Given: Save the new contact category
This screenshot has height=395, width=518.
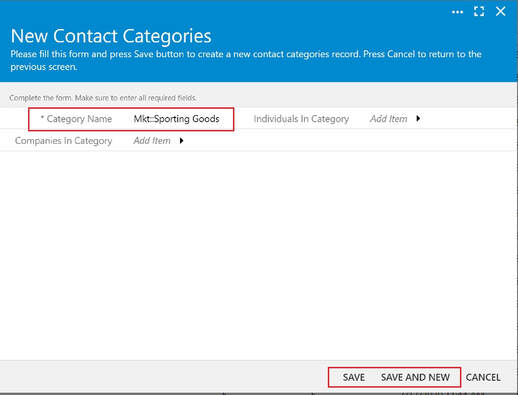Looking at the screenshot, I should [x=354, y=377].
